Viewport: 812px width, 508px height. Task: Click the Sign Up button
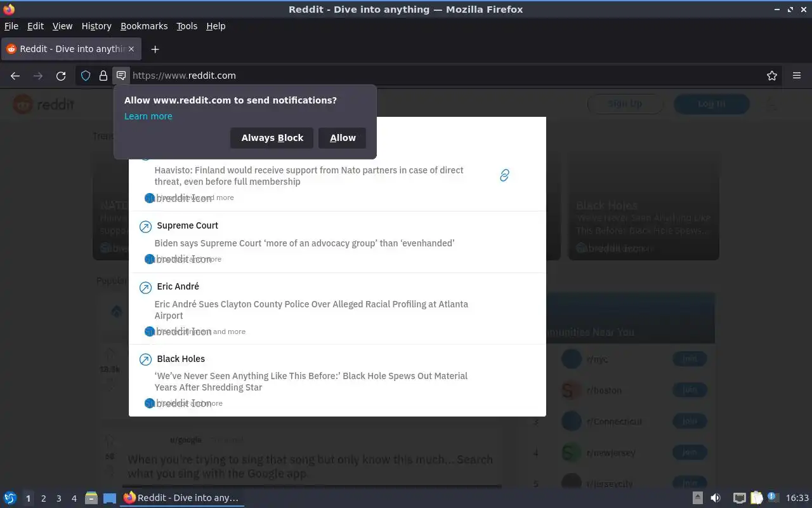click(625, 104)
